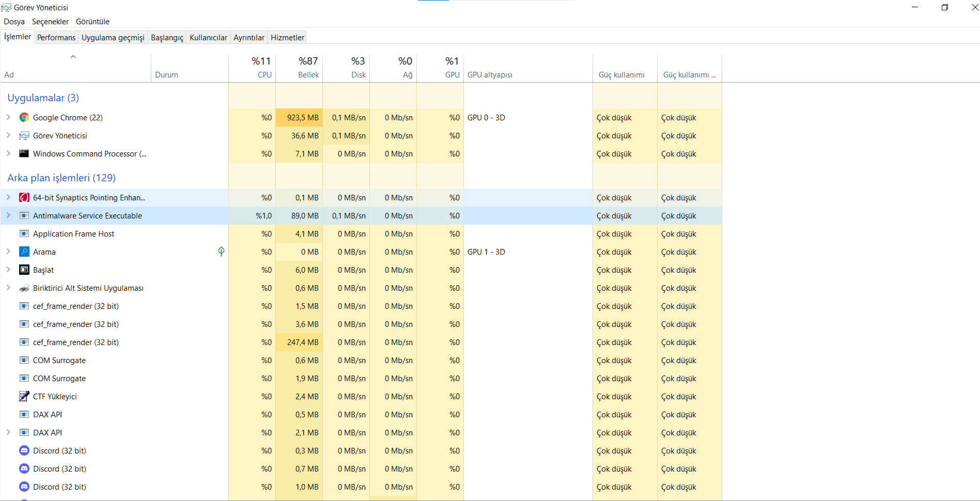Open the Başlangıç tab
Screen dimensions: 980x501
point(167,37)
